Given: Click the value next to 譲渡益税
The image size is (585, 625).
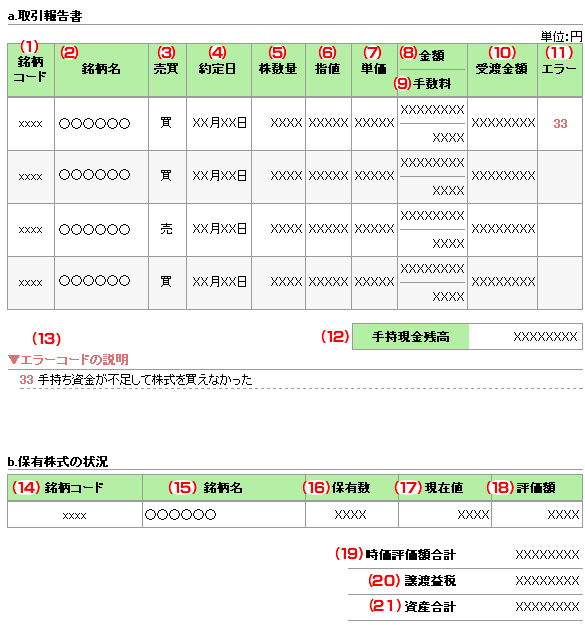Looking at the screenshot, I should click(547, 581).
